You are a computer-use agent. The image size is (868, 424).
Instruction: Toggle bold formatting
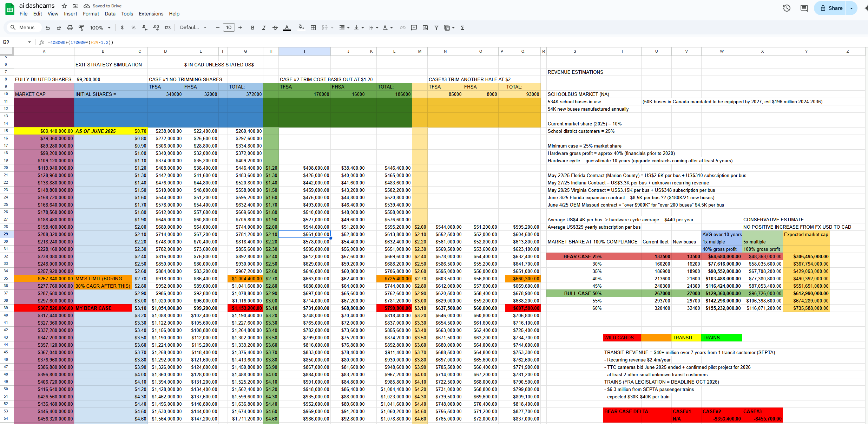click(x=252, y=28)
